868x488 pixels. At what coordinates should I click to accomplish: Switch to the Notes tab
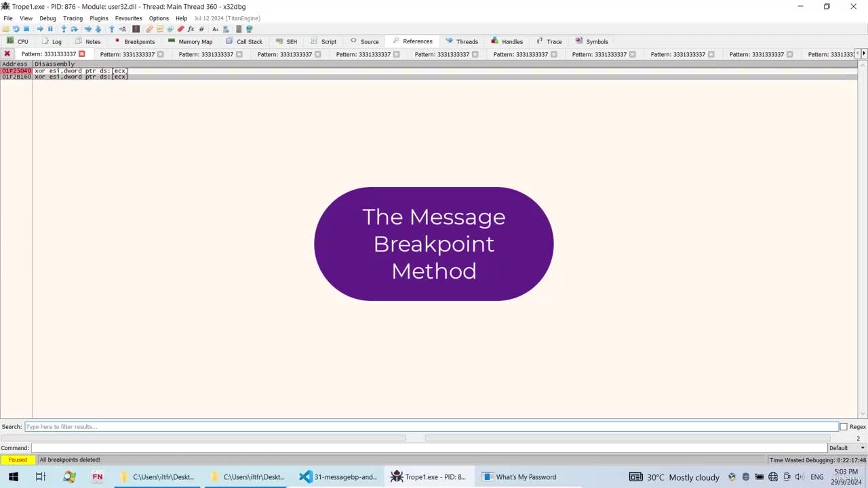click(87, 41)
